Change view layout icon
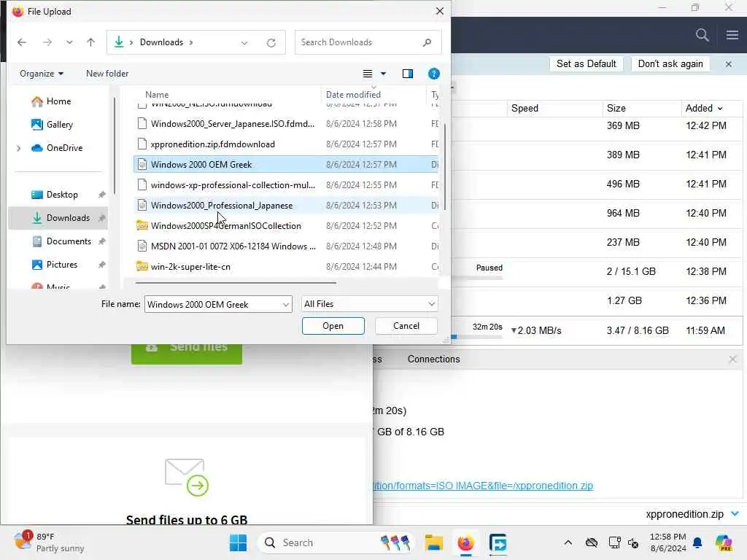The image size is (747, 560). click(x=368, y=74)
